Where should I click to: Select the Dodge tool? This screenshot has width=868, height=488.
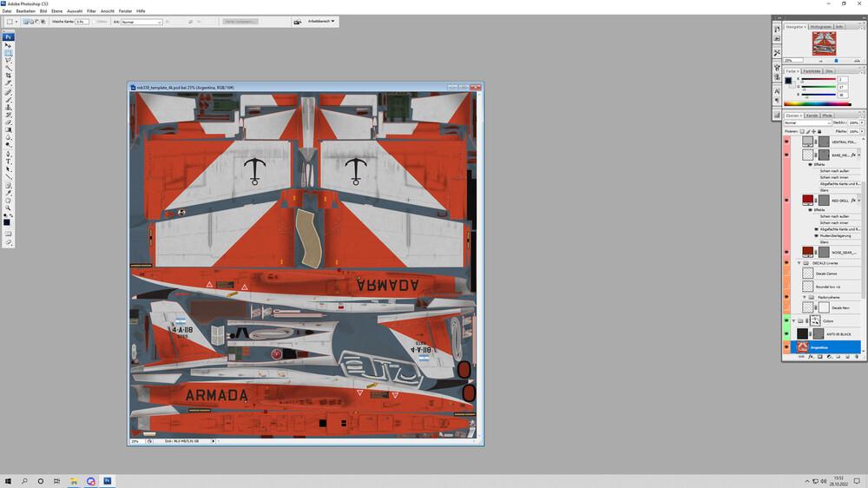point(8,144)
